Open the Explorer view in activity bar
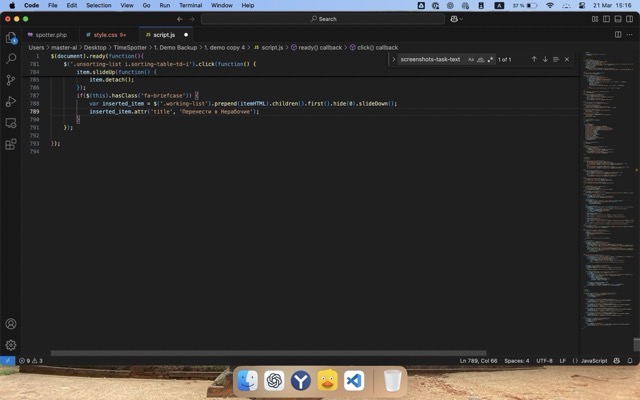 click(x=11, y=38)
